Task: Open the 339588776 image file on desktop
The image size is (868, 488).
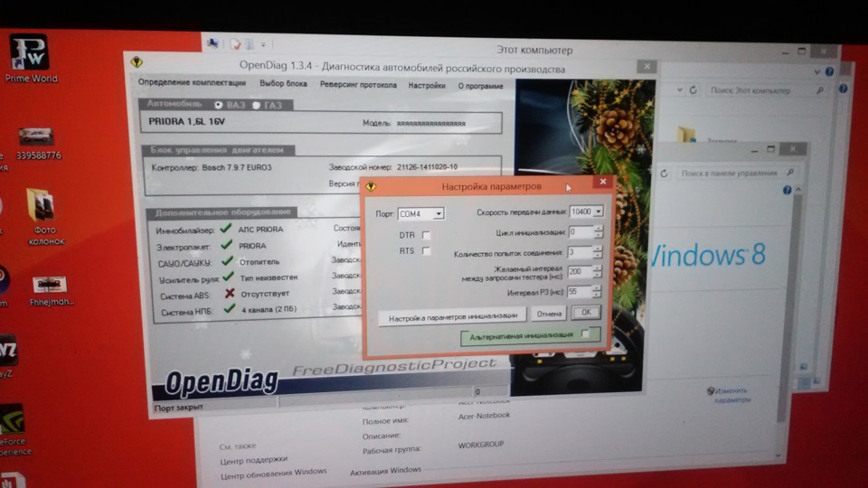Action: pyautogui.click(x=36, y=143)
